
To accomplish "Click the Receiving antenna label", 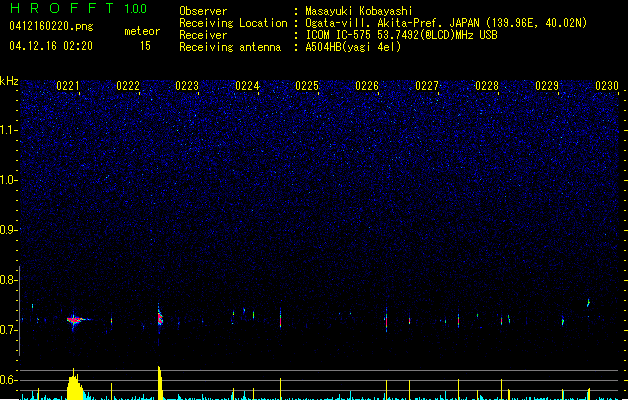I will pos(230,47).
